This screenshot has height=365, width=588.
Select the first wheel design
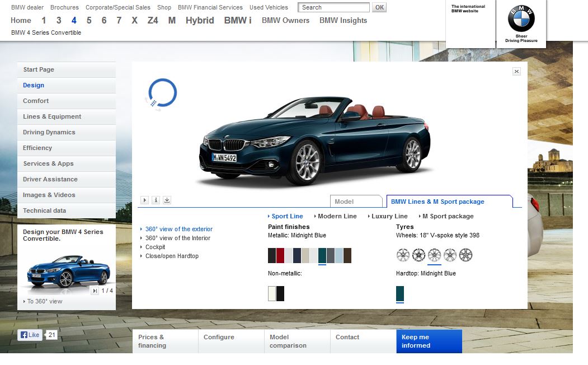(x=403, y=255)
